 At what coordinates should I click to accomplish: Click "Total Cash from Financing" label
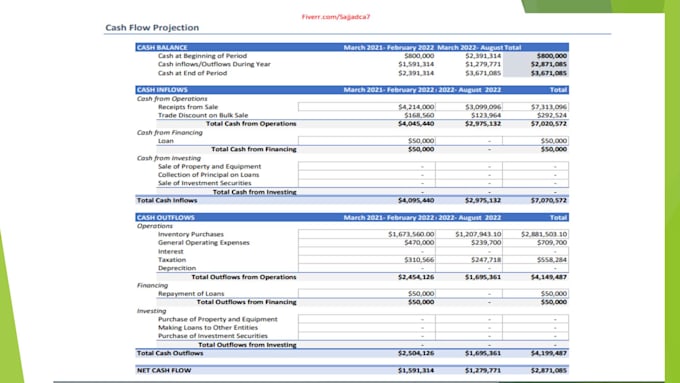pyautogui.click(x=254, y=149)
